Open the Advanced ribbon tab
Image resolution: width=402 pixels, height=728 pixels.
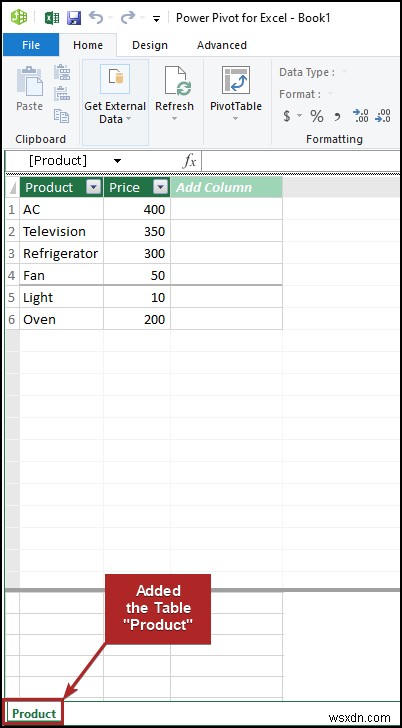coord(222,45)
